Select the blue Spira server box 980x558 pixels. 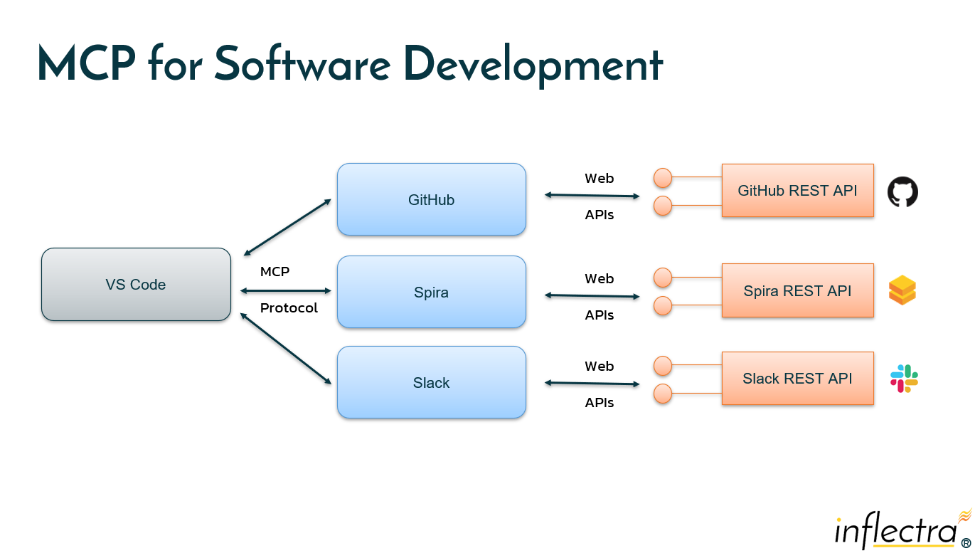click(x=432, y=292)
